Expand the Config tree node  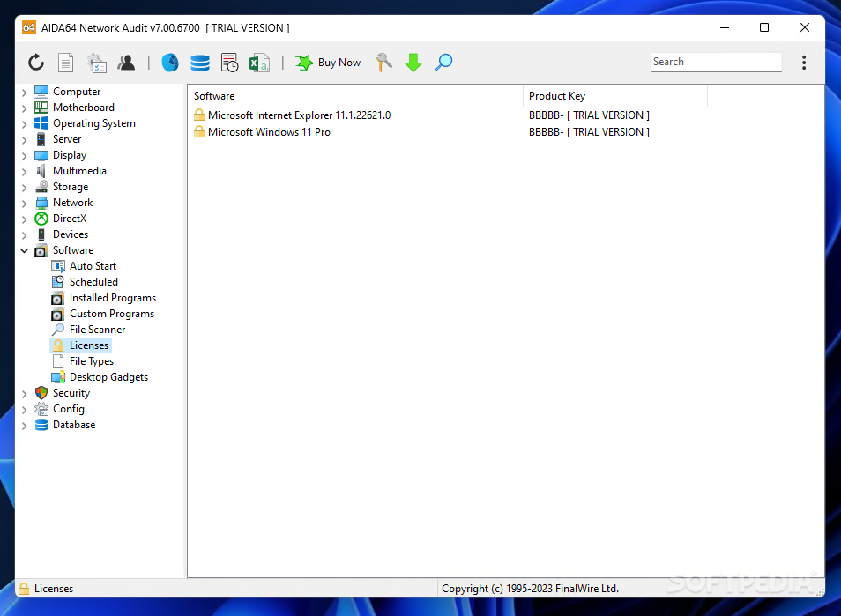pyautogui.click(x=24, y=410)
